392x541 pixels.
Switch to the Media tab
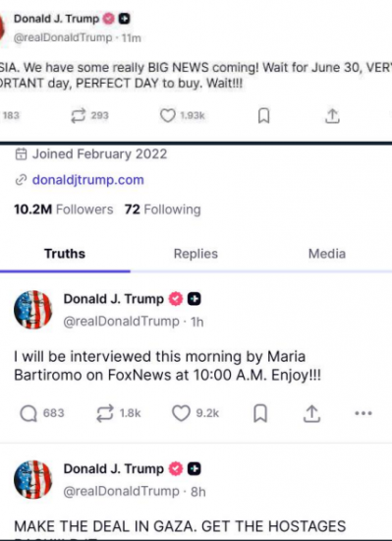coord(327,254)
